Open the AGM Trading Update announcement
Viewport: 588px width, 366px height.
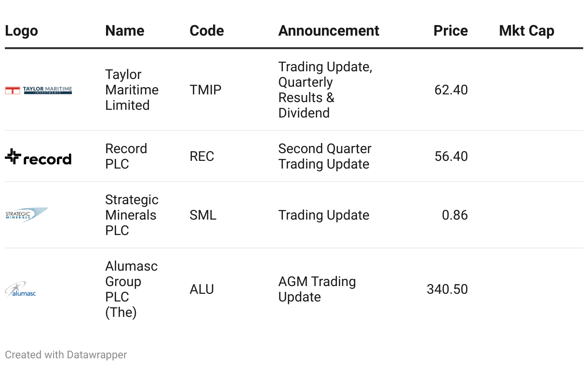317,289
